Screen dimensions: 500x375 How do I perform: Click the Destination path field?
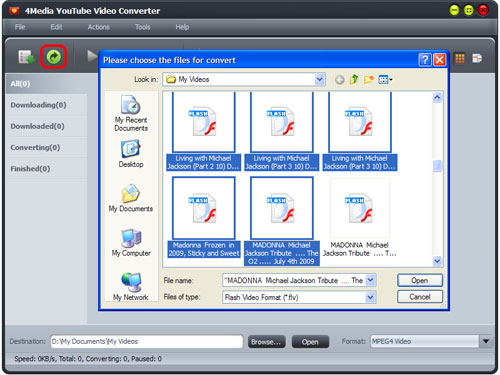pyautogui.click(x=147, y=341)
